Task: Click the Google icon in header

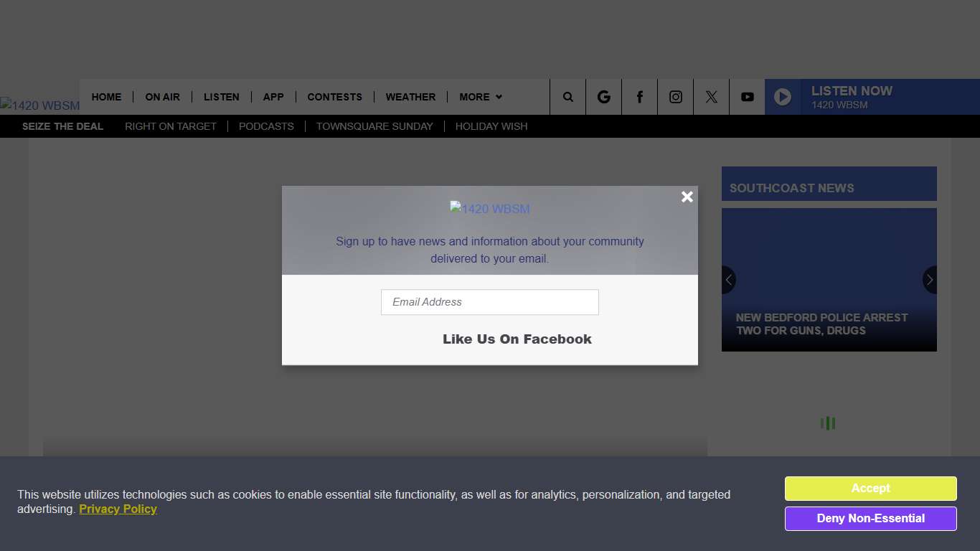Action: pos(603,97)
